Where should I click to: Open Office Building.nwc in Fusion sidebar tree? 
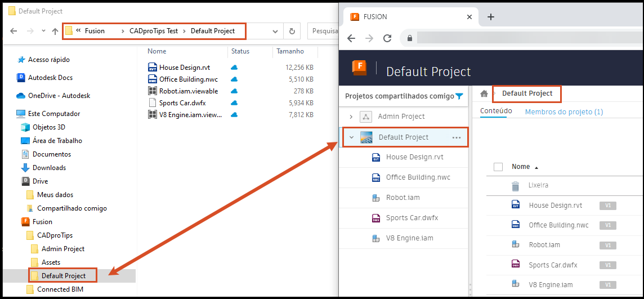coord(418,177)
